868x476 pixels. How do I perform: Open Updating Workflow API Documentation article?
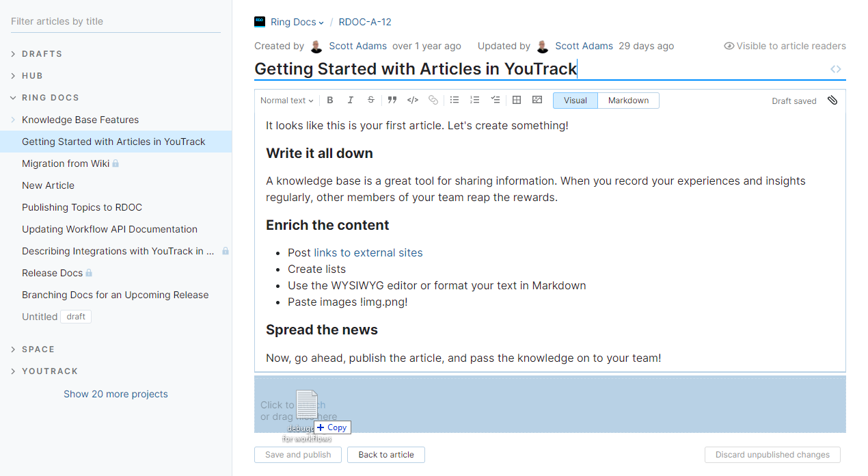(109, 229)
